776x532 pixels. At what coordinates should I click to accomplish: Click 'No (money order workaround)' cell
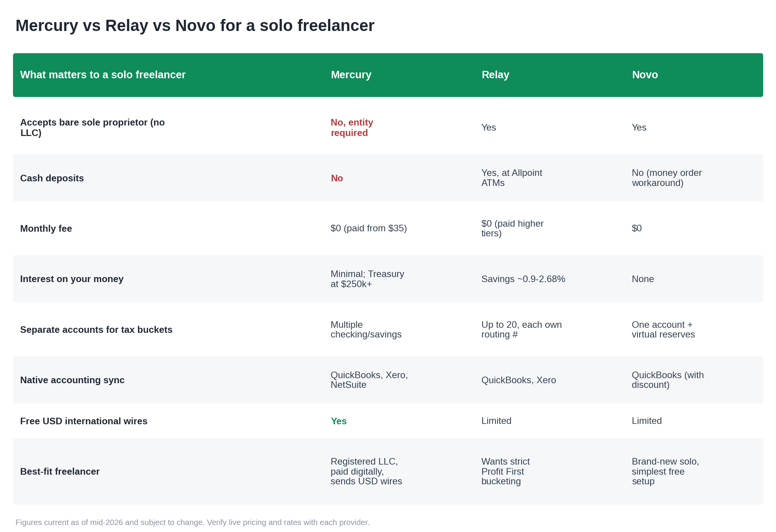click(x=667, y=178)
